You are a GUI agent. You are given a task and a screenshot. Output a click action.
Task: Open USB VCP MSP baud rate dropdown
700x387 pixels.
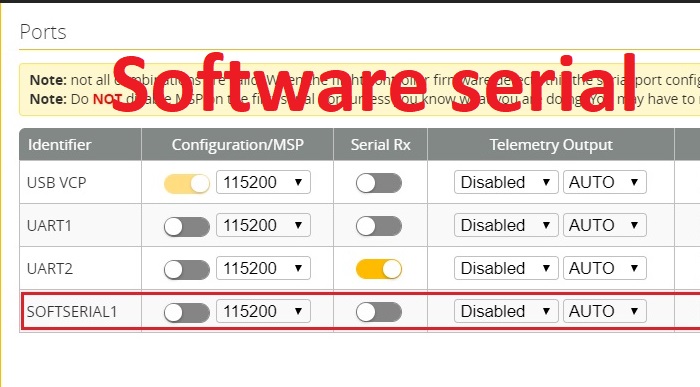click(x=263, y=182)
